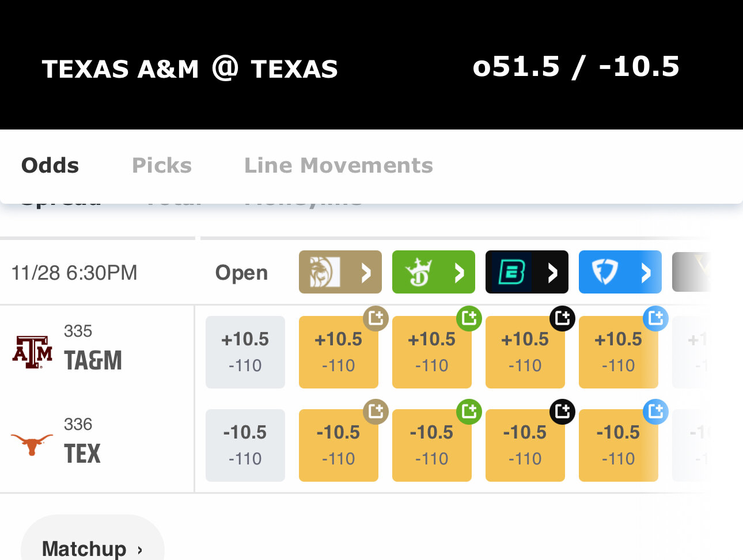Select the Odds tab
The height and width of the screenshot is (560, 743).
(50, 166)
